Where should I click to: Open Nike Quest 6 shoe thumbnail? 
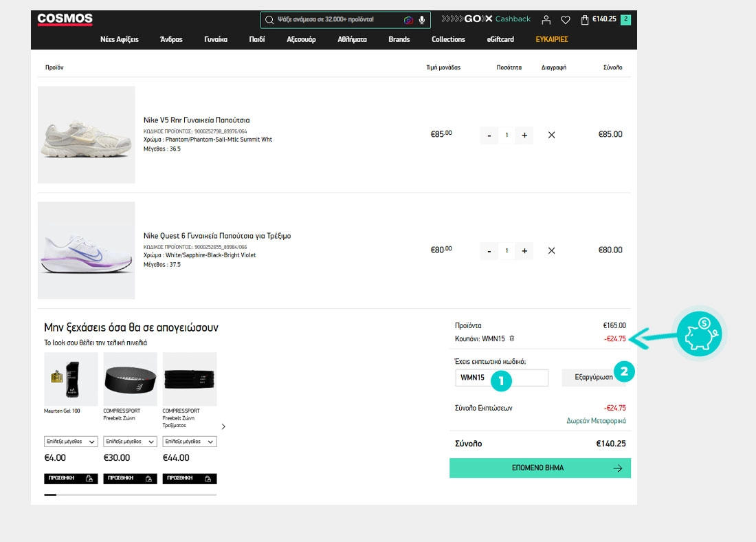(x=87, y=250)
